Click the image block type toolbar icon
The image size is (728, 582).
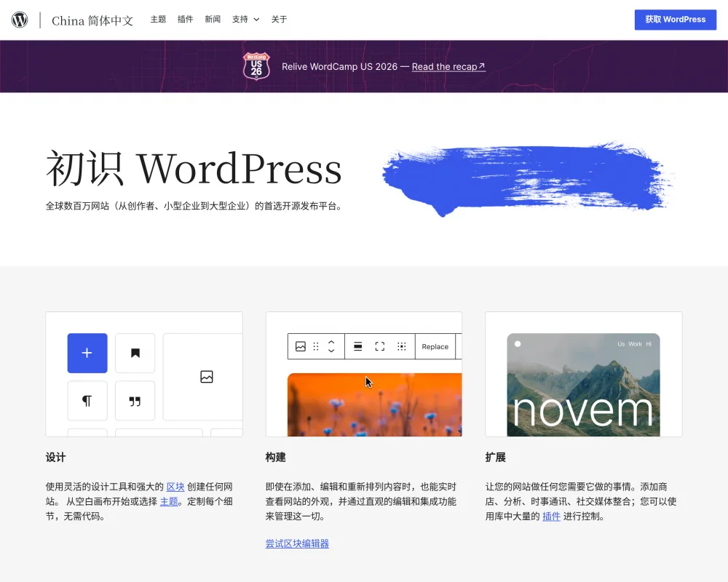click(301, 347)
